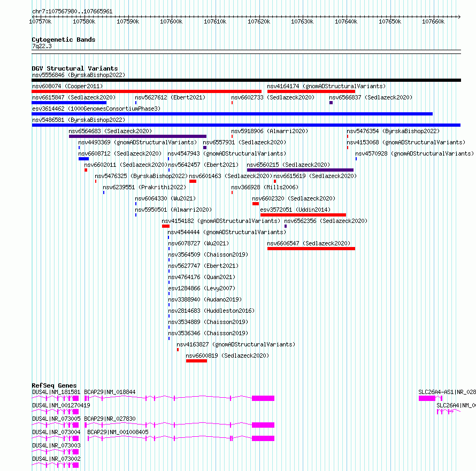Select the DUS4L|NM_001270419 gene label
476x471 pixels.
61,405
